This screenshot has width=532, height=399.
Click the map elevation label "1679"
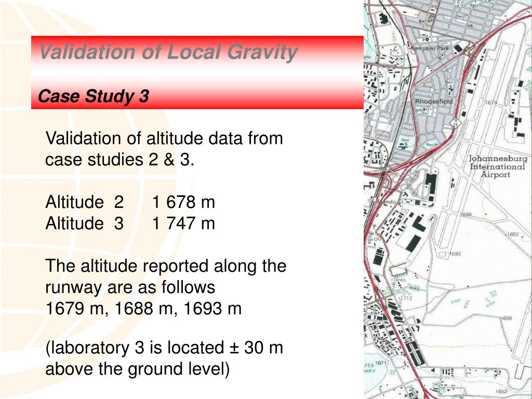[x=491, y=102]
